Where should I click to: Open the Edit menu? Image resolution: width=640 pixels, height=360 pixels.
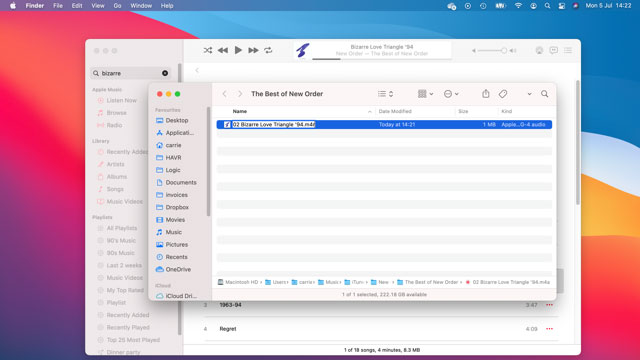pyautogui.click(x=77, y=6)
